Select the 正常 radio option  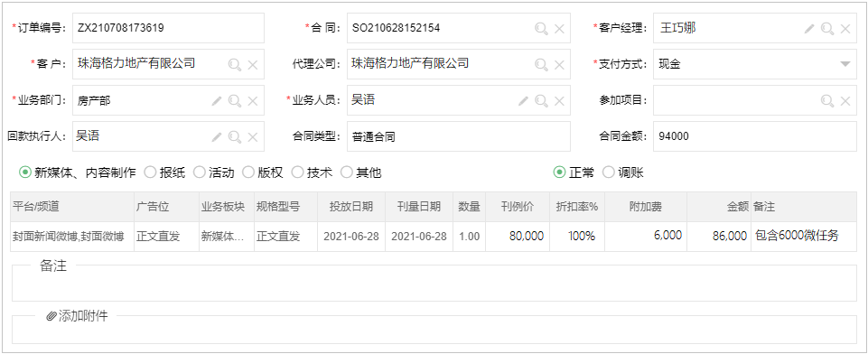560,172
